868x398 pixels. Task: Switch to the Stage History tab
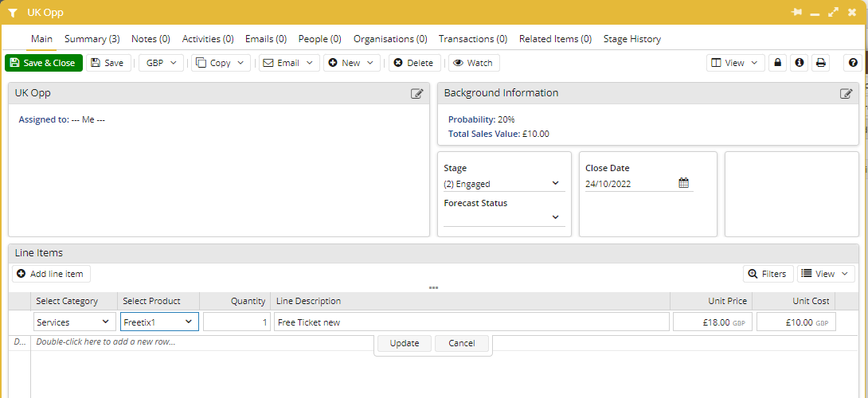tap(632, 39)
